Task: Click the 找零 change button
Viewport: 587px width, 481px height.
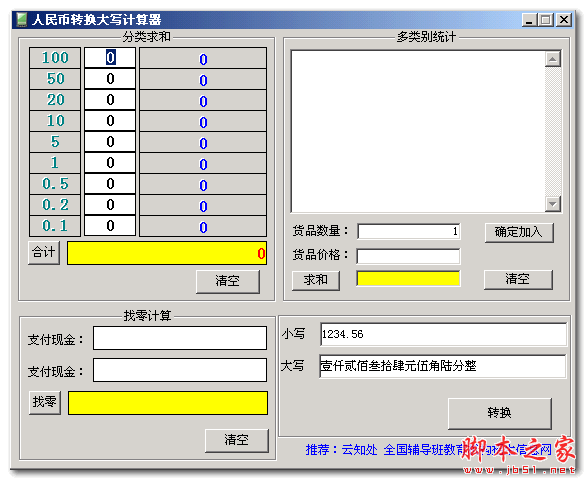Action: 45,402
